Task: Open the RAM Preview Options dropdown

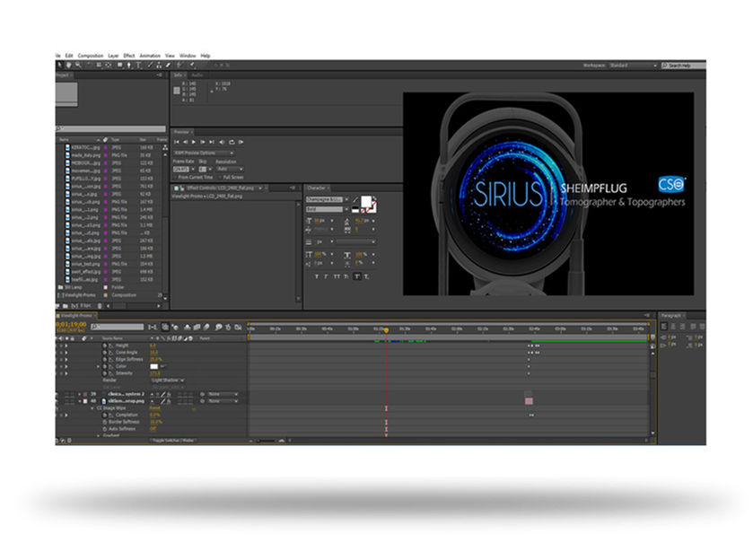Action: coord(204,153)
